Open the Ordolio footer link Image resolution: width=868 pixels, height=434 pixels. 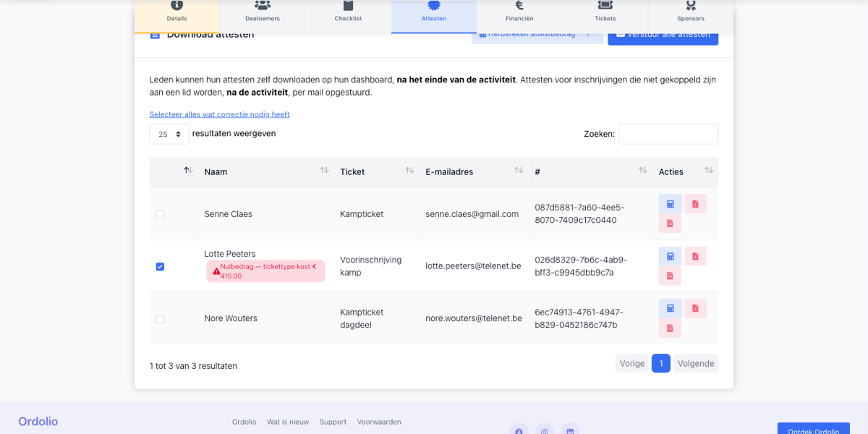pyautogui.click(x=244, y=422)
